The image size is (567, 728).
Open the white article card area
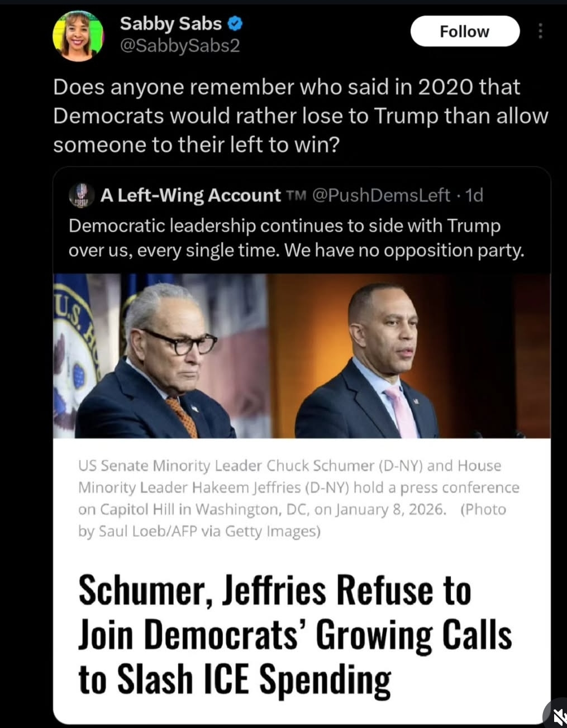tap(302, 581)
